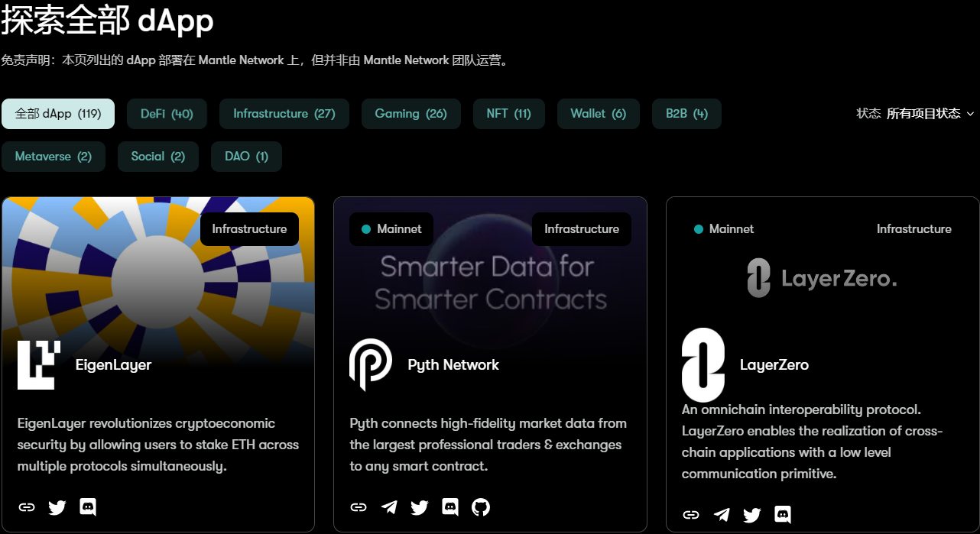Open LayerZero's website link icon
Image resolution: width=980 pixels, height=534 pixels.
coord(691,514)
